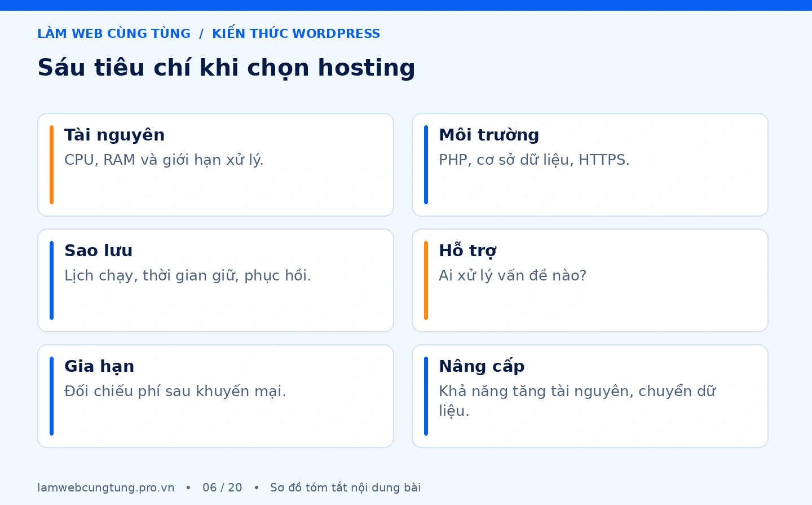The width and height of the screenshot is (812, 505).
Task: Select the 'Tài nguyên' card title
Action: 114,135
